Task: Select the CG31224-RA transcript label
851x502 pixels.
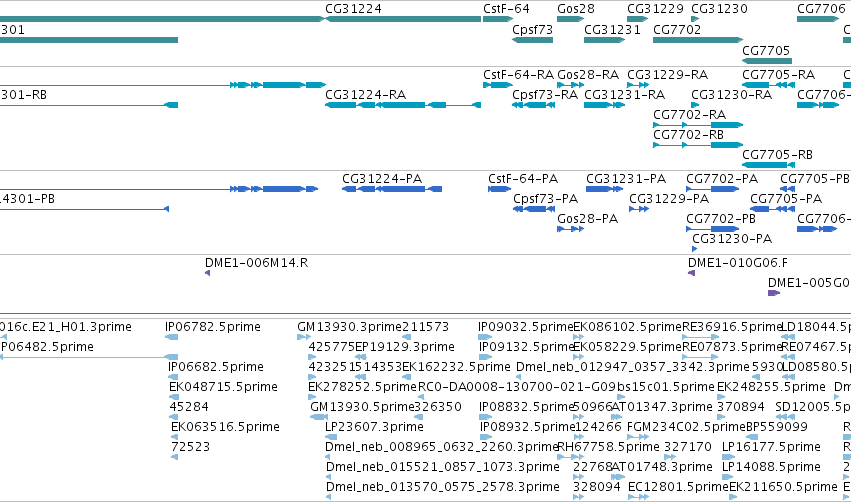Action: coord(365,94)
